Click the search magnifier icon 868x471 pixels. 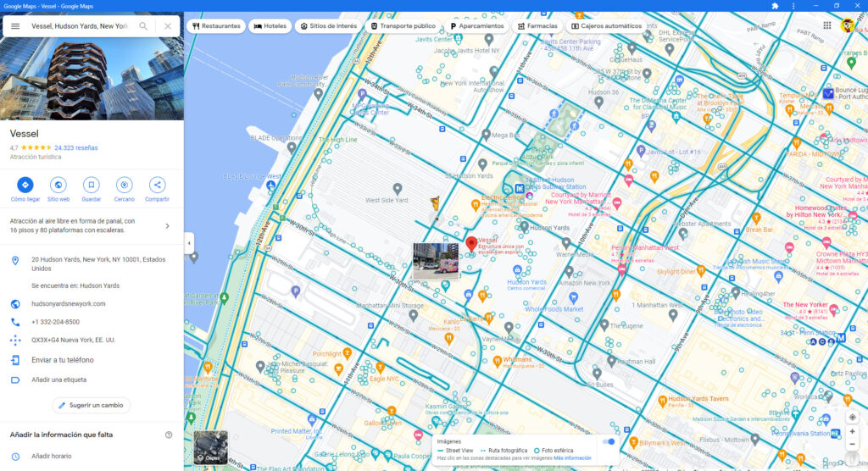click(143, 26)
